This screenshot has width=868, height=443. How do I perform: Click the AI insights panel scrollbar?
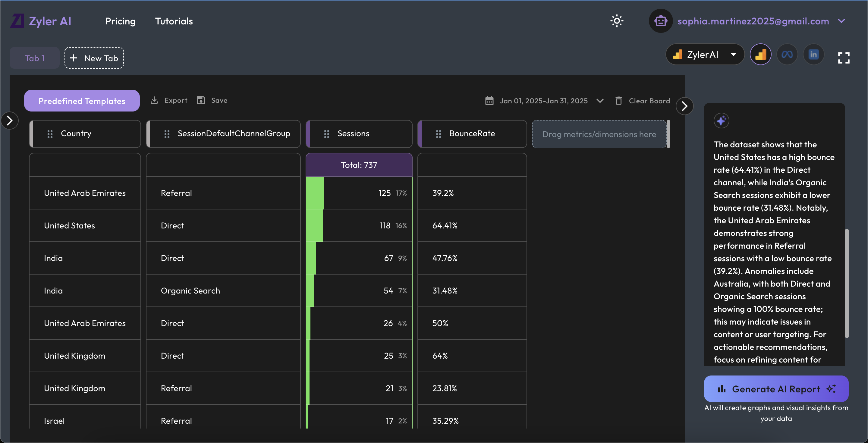[x=846, y=283]
